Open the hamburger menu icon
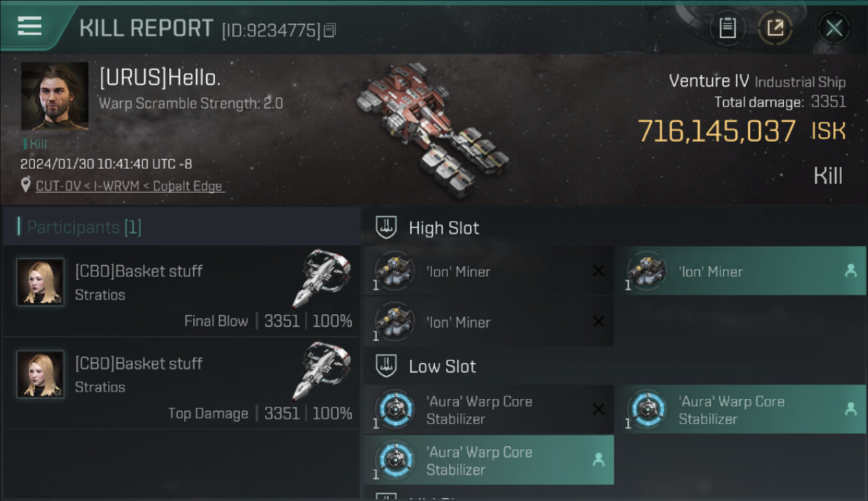This screenshot has width=868, height=501. (x=29, y=26)
